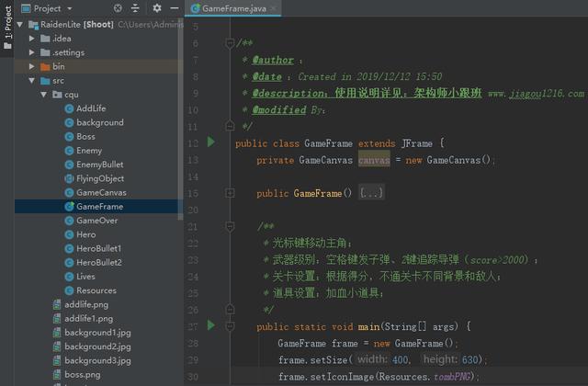Click the locate/scroll-from-source target icon
The image size is (588, 386).
coord(118,8)
